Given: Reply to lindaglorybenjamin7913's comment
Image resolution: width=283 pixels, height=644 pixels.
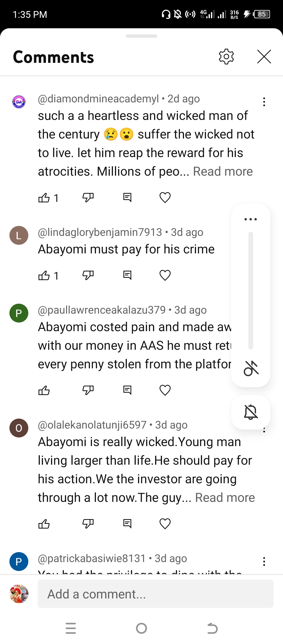Looking at the screenshot, I should [x=127, y=275].
